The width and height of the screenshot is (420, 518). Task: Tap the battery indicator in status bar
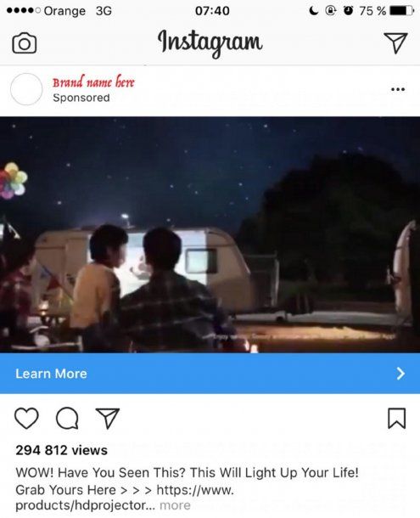[x=401, y=11]
